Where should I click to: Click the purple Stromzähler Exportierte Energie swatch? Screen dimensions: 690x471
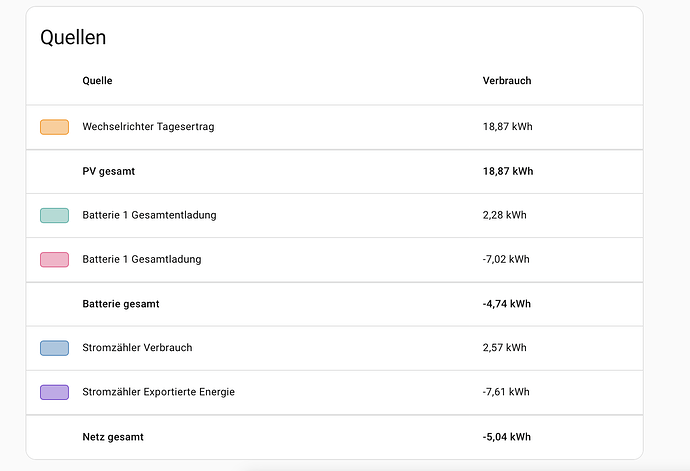[55, 392]
